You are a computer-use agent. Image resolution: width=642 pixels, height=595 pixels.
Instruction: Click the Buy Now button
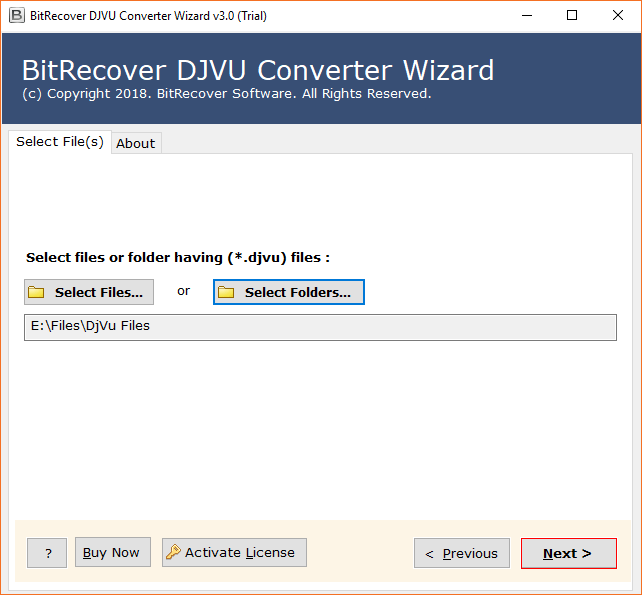[113, 552]
